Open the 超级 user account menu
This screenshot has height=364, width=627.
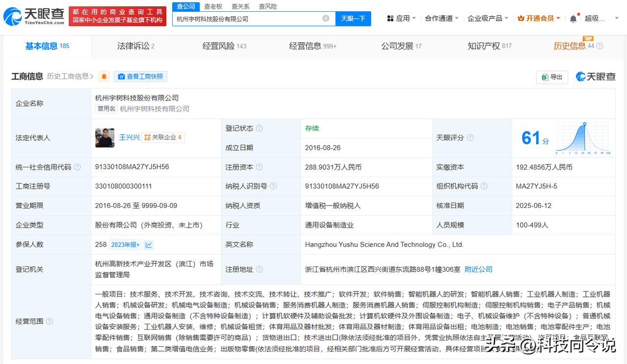(601, 18)
